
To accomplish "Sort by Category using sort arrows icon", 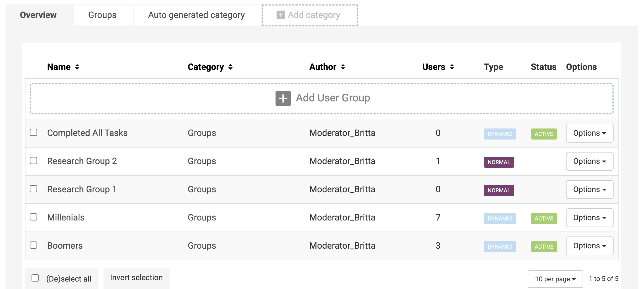I will pyautogui.click(x=230, y=67).
